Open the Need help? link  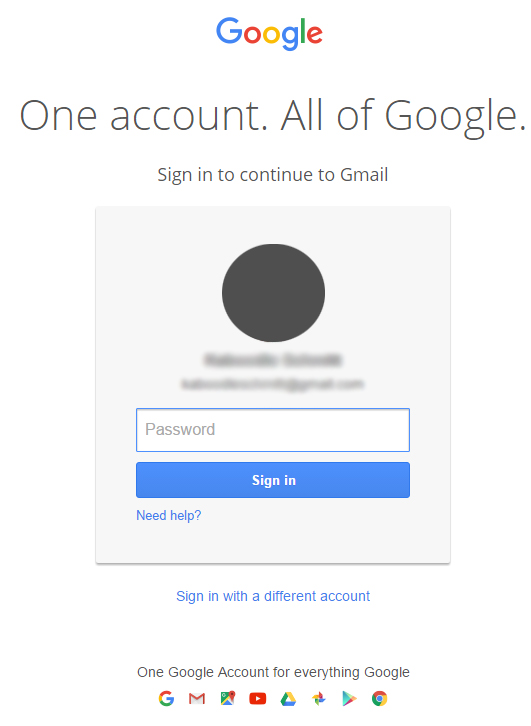pos(169,515)
